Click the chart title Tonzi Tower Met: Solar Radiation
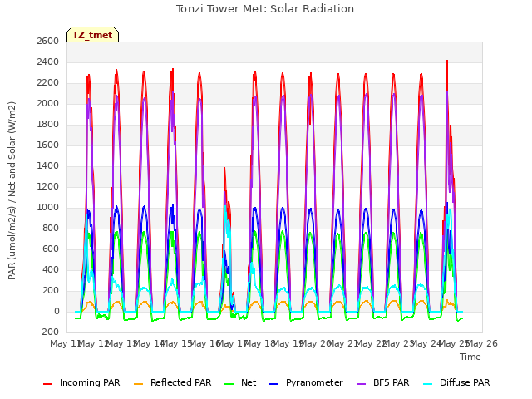The image size is (532, 399). point(265,9)
